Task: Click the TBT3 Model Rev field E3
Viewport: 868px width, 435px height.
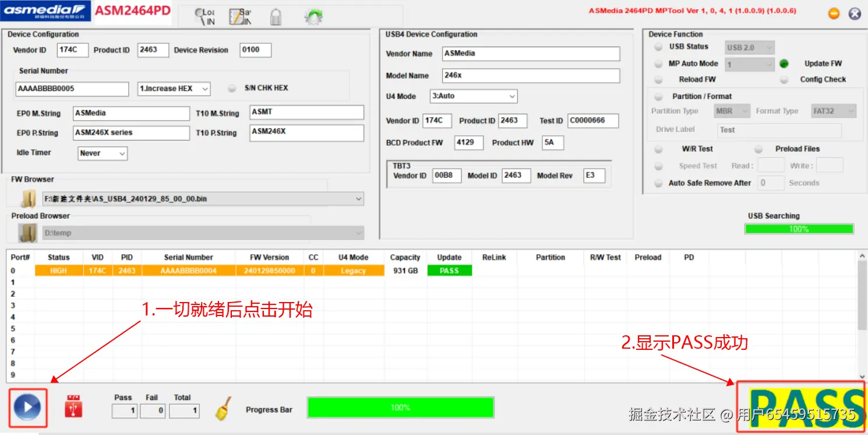Action: point(594,176)
